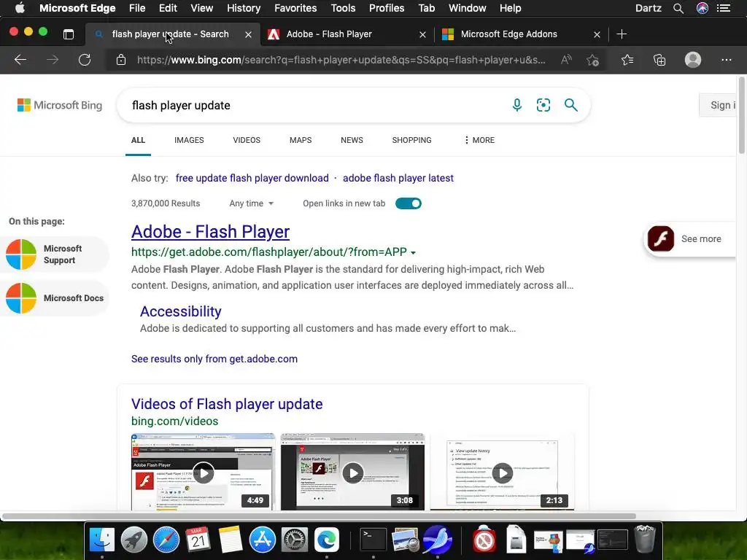Open the Favorites menu in menu bar
Viewport: 747px width, 560px height.
295,8
